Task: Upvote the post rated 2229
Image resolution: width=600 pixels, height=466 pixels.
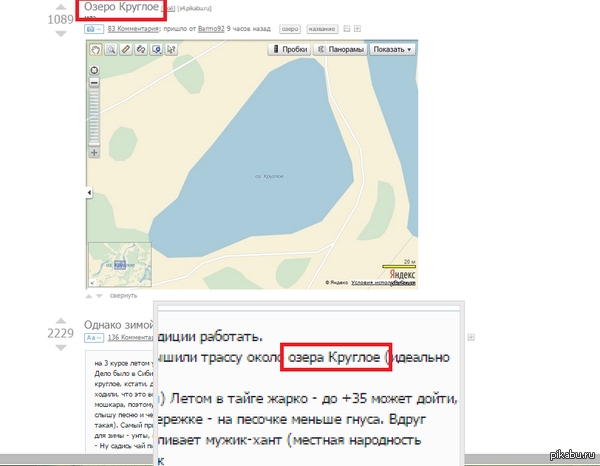Action: coord(61,321)
